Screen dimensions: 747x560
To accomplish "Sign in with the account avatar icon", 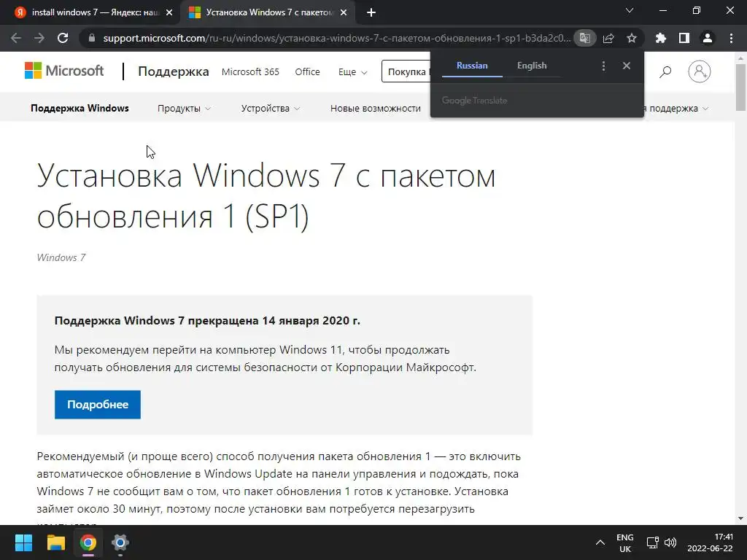I will tap(700, 71).
